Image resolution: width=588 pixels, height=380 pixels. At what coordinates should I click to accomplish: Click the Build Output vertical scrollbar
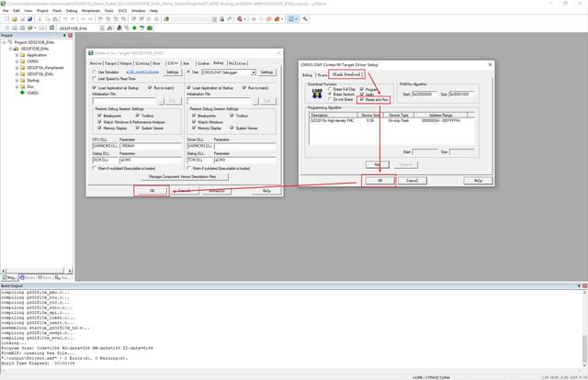(584, 329)
